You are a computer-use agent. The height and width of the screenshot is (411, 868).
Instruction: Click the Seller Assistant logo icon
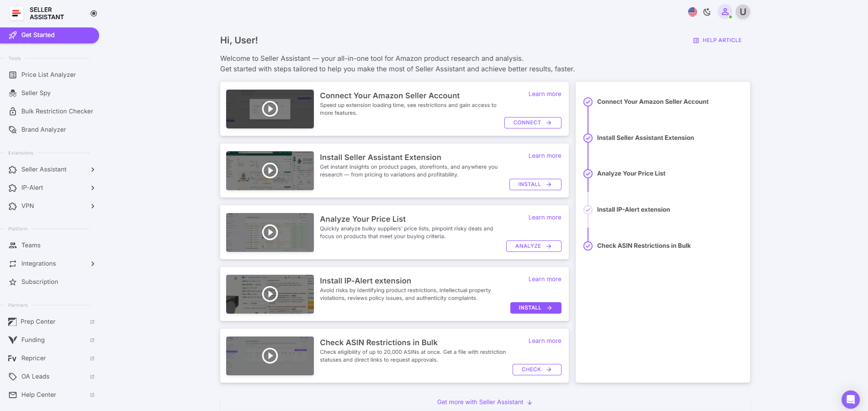[x=16, y=13]
